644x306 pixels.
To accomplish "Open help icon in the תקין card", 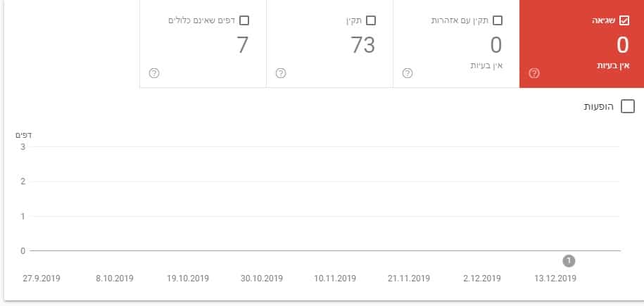I will 281,74.
